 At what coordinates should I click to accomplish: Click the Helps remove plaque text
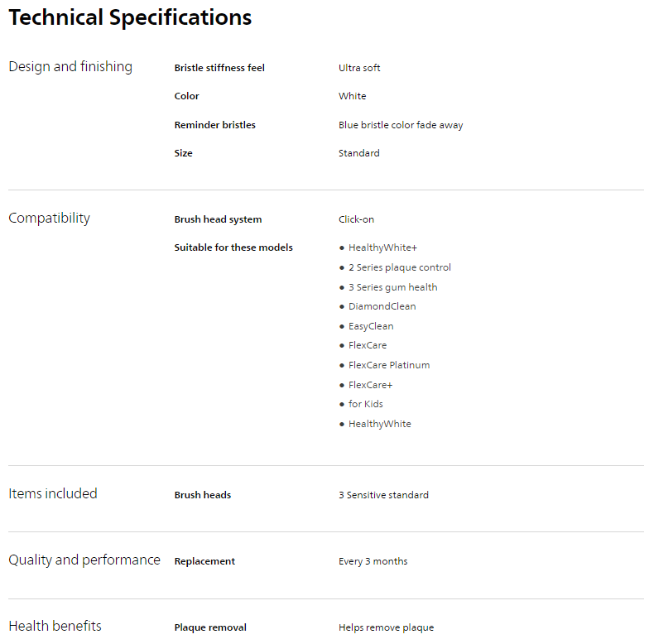coord(386,627)
